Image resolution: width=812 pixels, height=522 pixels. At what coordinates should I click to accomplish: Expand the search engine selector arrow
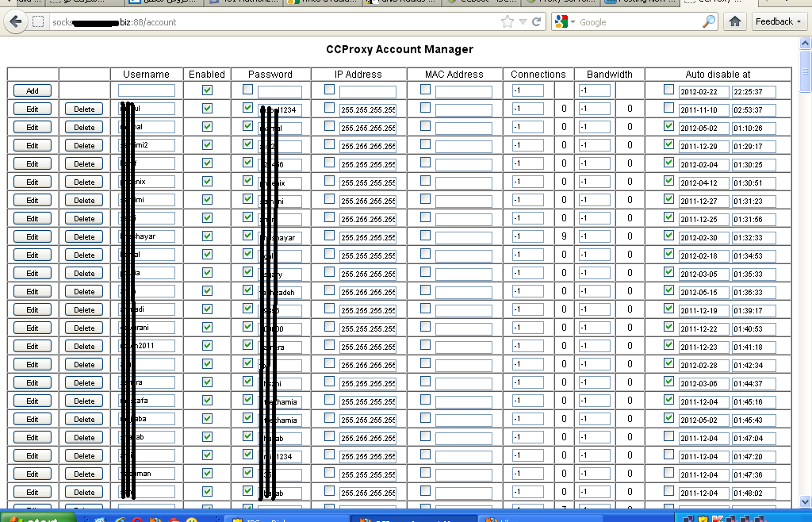coord(573,21)
